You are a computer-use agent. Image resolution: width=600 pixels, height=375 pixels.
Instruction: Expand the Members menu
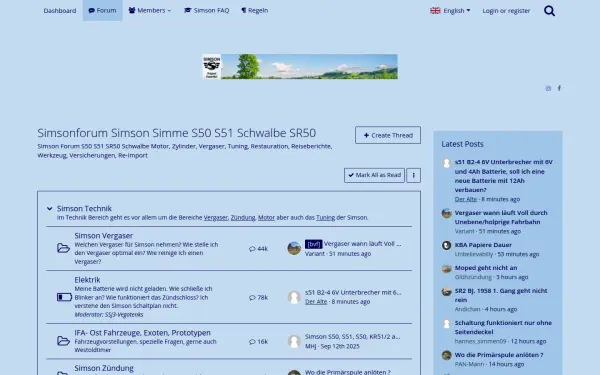150,10
